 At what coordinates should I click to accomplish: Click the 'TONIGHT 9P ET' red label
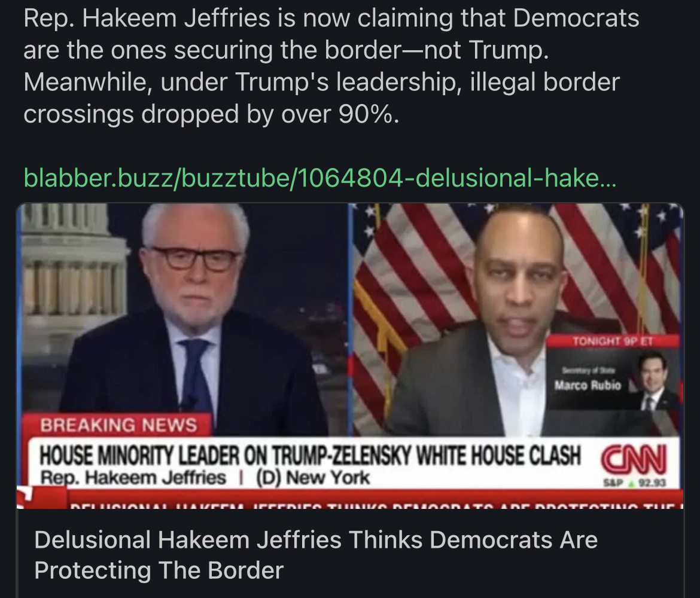(x=613, y=341)
